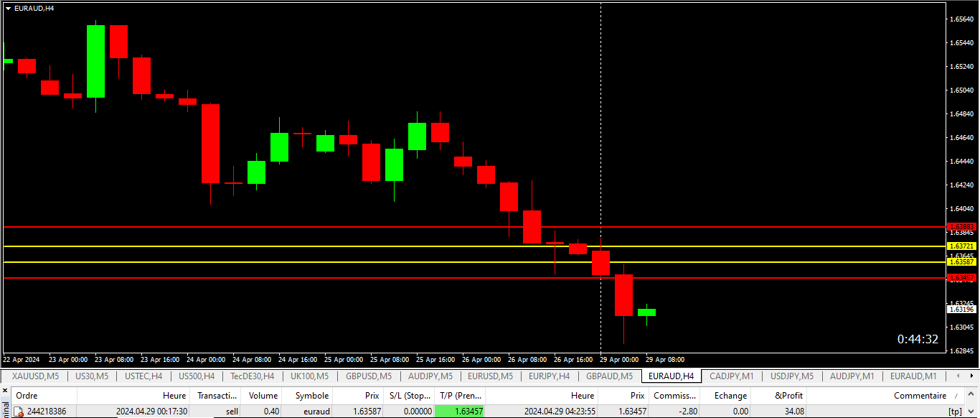Click the S/L (Stop... column header
This screenshot has width=980, height=418.
(x=409, y=396)
